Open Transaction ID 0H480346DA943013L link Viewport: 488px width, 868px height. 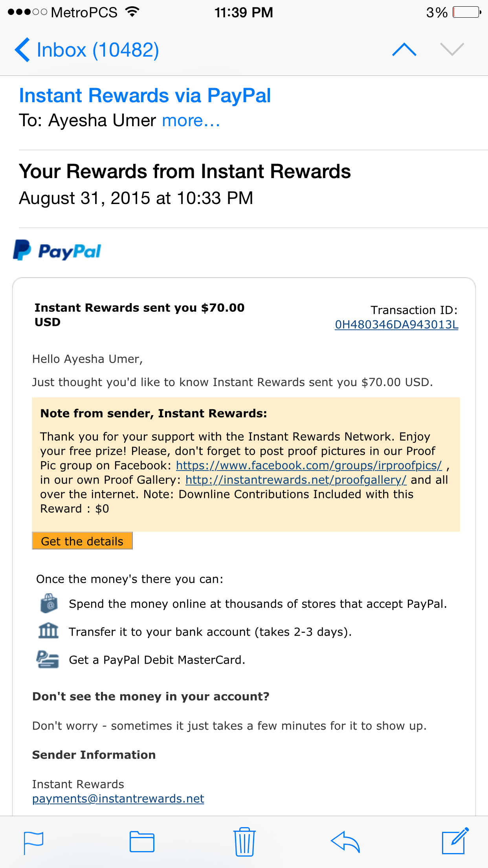[396, 324]
